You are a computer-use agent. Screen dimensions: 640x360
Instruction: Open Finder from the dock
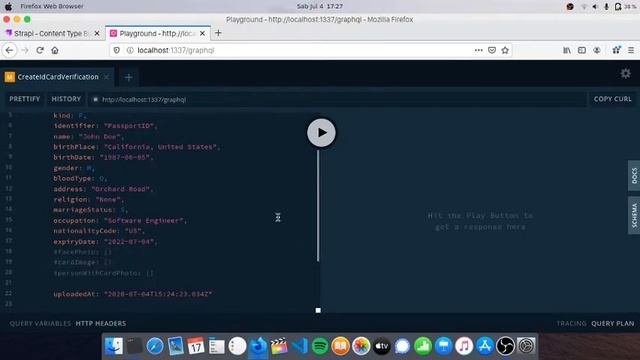click(x=114, y=346)
